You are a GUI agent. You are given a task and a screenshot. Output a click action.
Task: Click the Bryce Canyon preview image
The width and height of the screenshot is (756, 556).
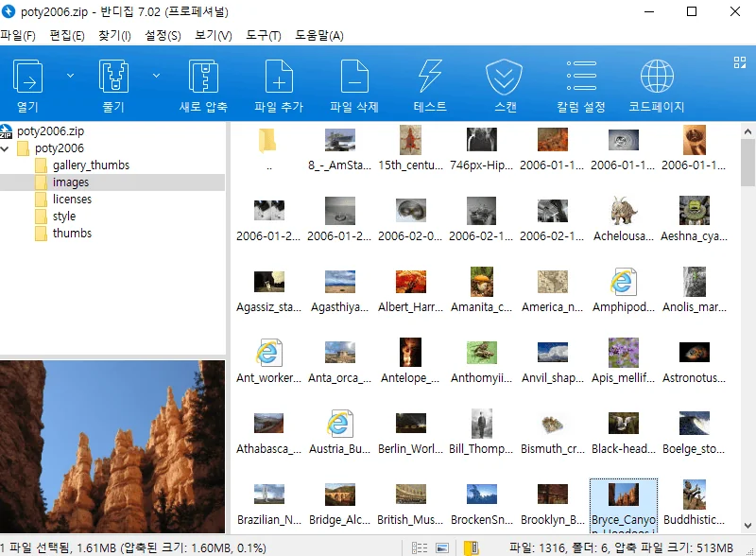pos(112,446)
